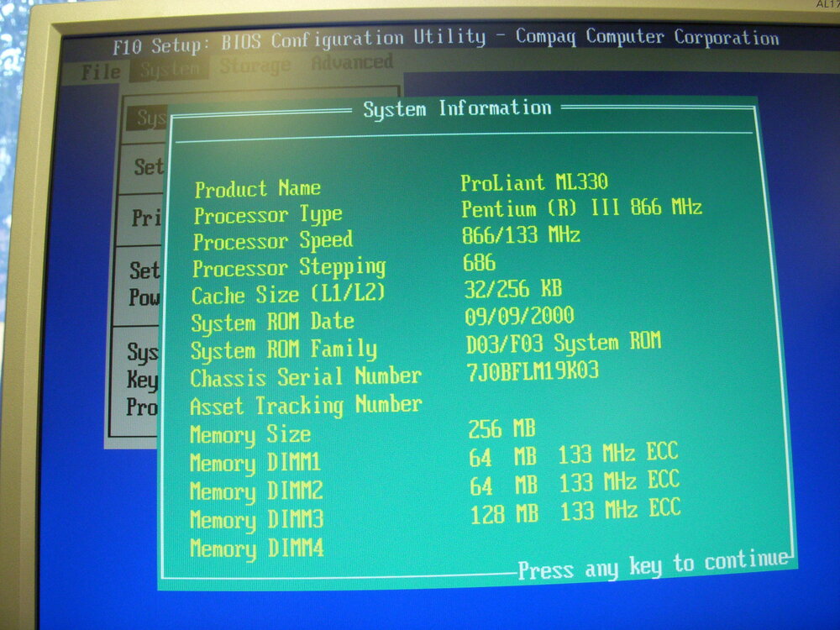This screenshot has height=630, width=840.
Task: Click 'Press any key to continue' prompt
Action: (653, 565)
